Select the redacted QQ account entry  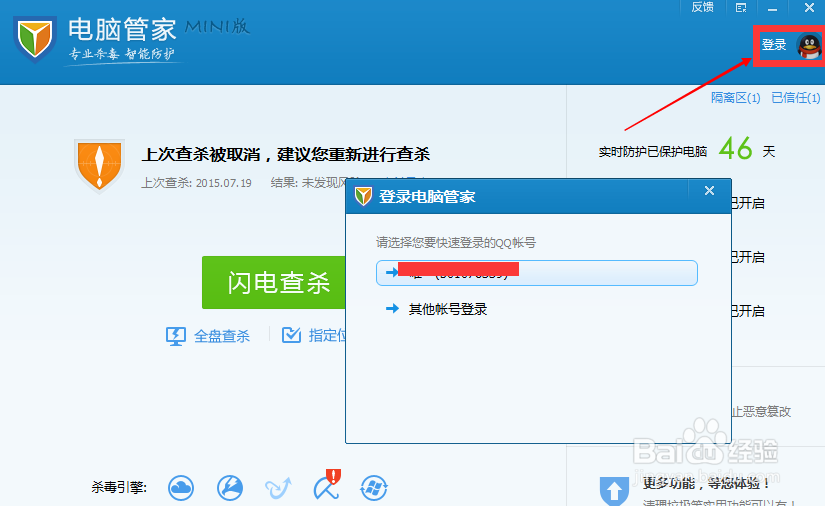(537, 273)
